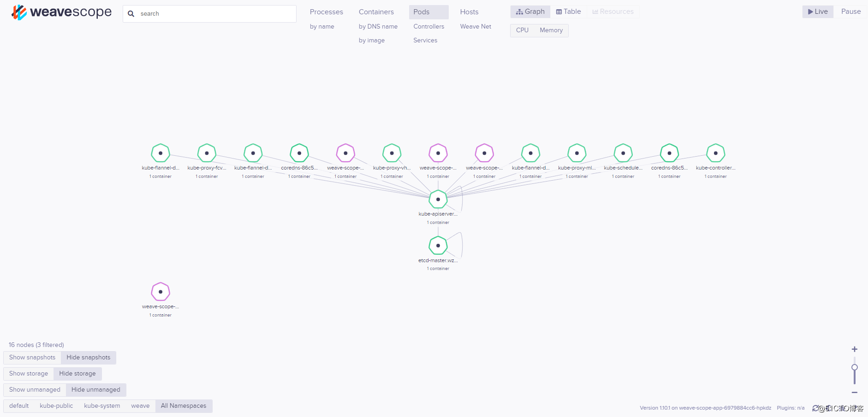
Task: Select the etcd-master pod node
Action: coord(438,246)
